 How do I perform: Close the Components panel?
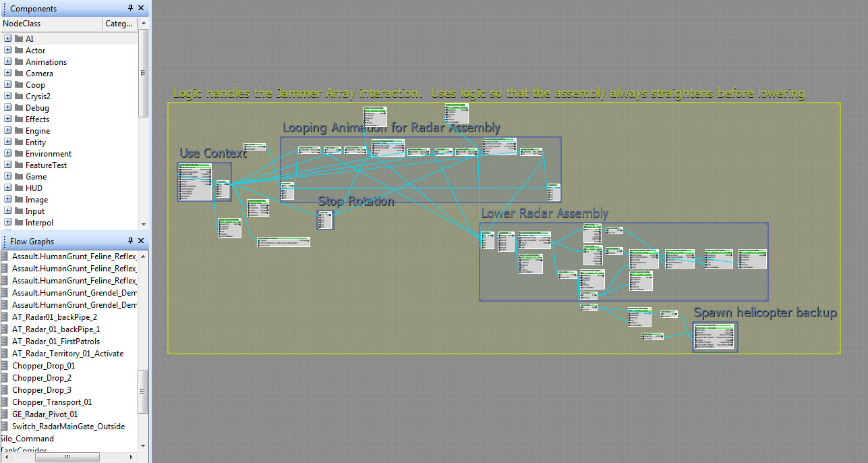point(141,8)
